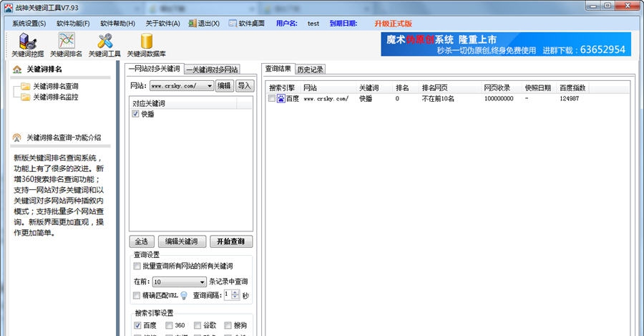Enable 批量查询所有网站的所有关键词 checkbox

(x=137, y=266)
